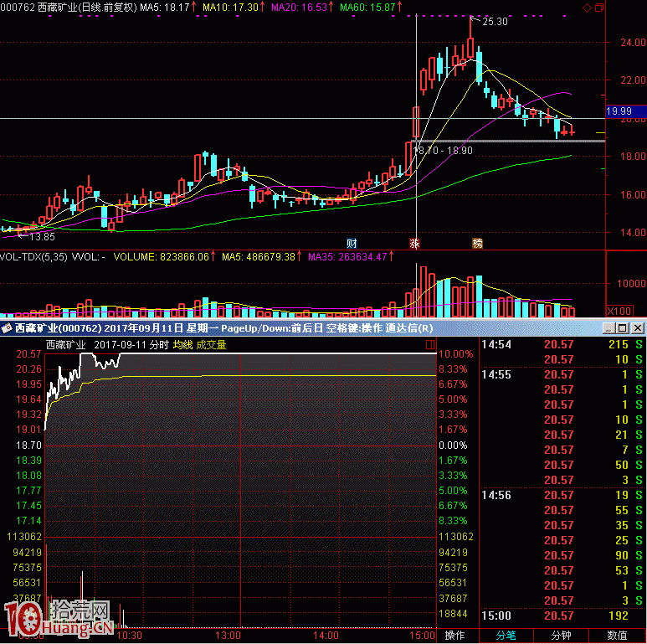Click the 13:00 time axis label
This screenshot has width=647, height=644.
tap(228, 636)
